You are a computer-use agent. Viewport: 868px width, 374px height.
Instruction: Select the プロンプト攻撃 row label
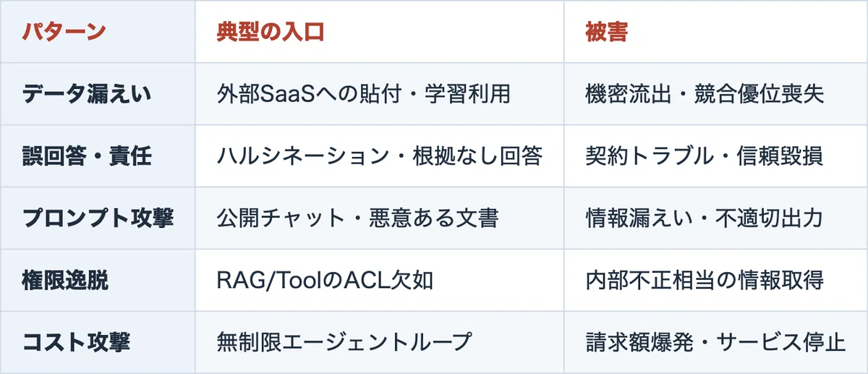[97, 218]
